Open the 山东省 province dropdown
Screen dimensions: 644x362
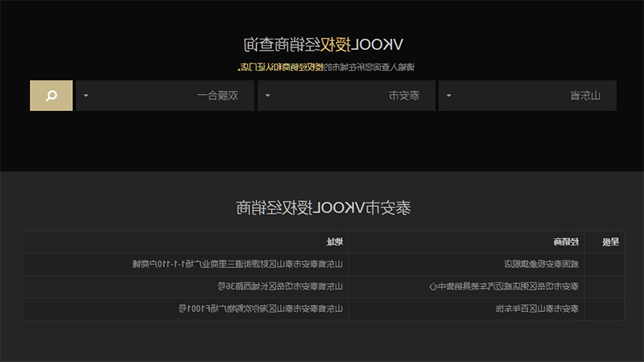[x=527, y=96]
